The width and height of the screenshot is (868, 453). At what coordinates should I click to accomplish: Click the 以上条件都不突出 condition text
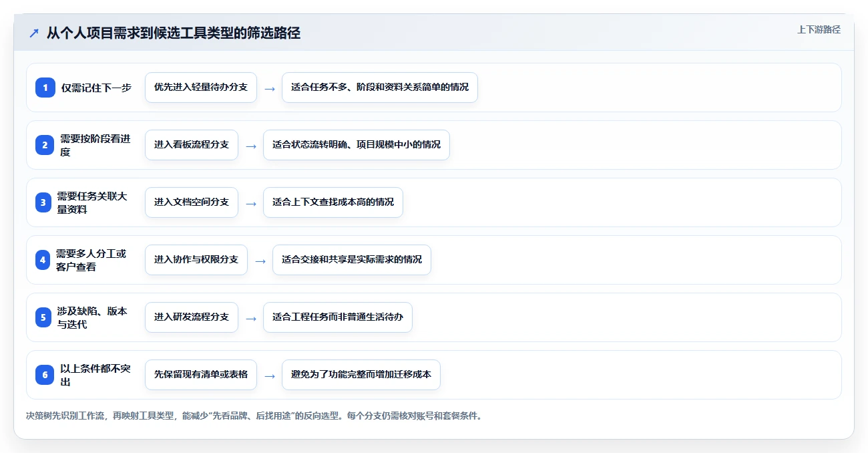95,375
